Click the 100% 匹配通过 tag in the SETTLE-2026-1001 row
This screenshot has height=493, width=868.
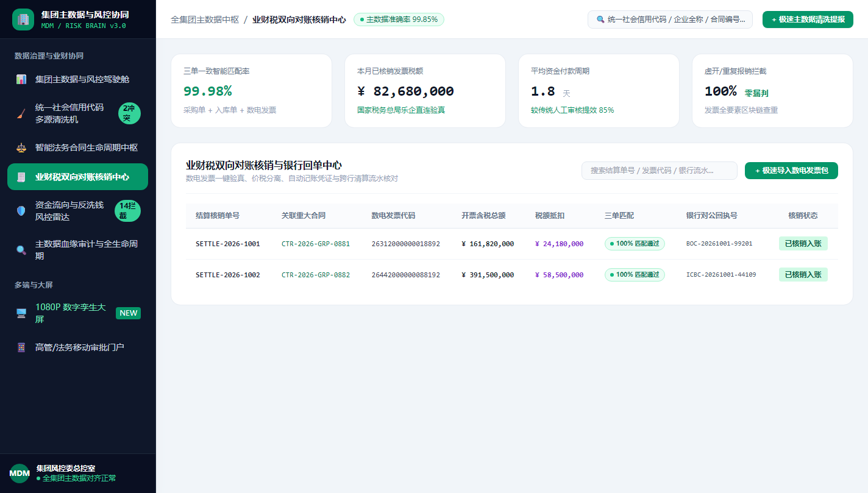[635, 244]
